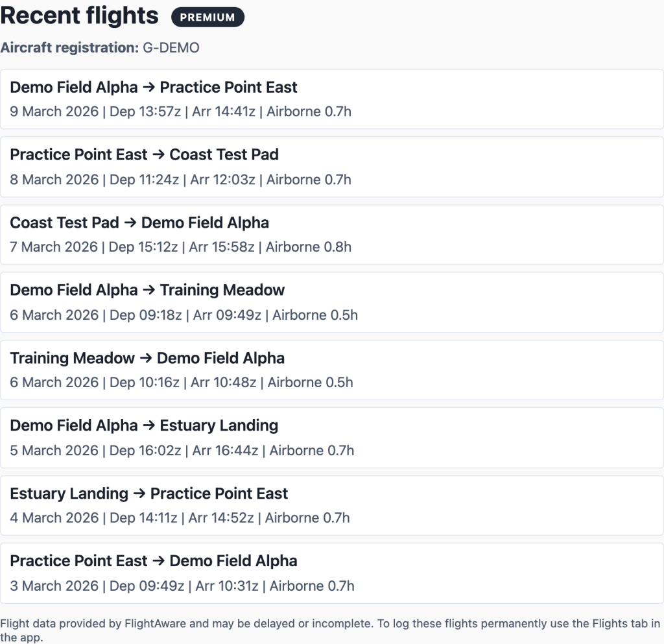The height and width of the screenshot is (644, 664).
Task: Open the Demo Field Alpha to Estuary Landing flight
Action: tap(332, 438)
